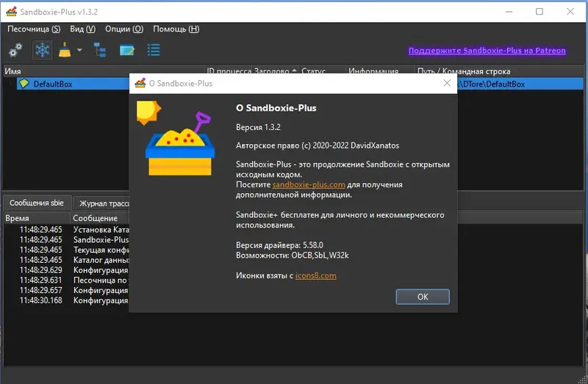Switch to the Сообщения sbie tab
Viewport: 588px width, 384px height.
click(36, 203)
